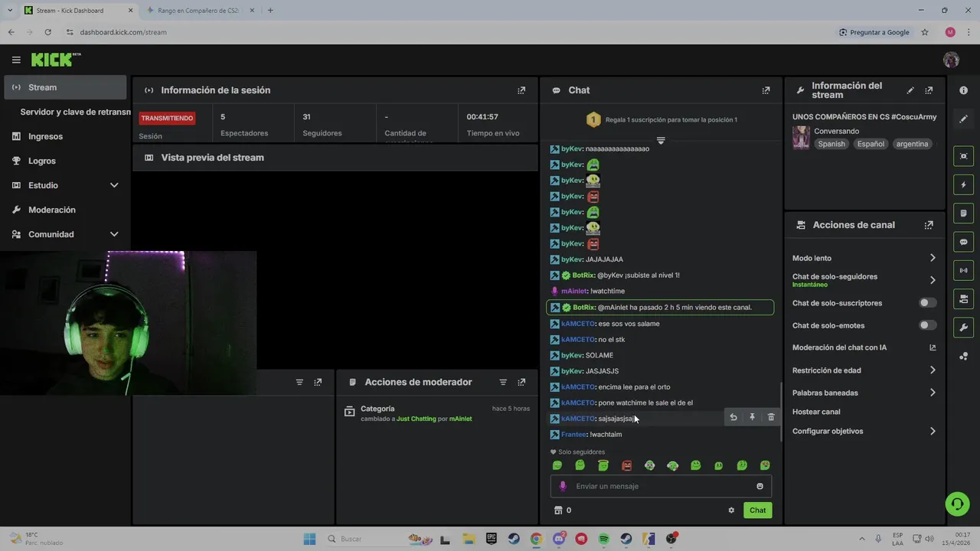Filter the Acciones de moderador list
This screenshot has height=551, width=980.
[x=503, y=382]
